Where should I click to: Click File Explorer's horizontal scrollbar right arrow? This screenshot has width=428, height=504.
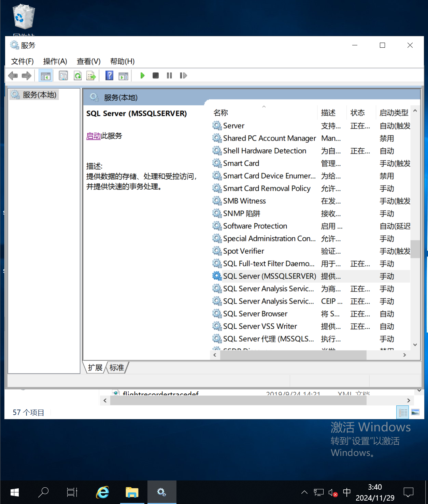(x=409, y=400)
